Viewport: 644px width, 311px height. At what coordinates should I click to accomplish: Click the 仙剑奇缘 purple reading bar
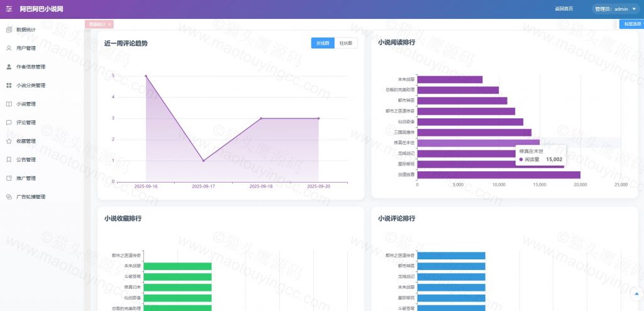tap(470, 122)
